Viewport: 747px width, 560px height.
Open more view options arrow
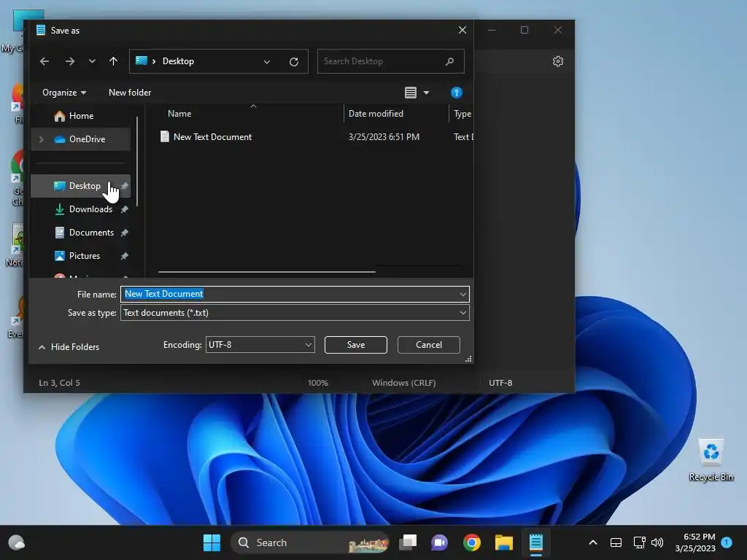tap(426, 93)
